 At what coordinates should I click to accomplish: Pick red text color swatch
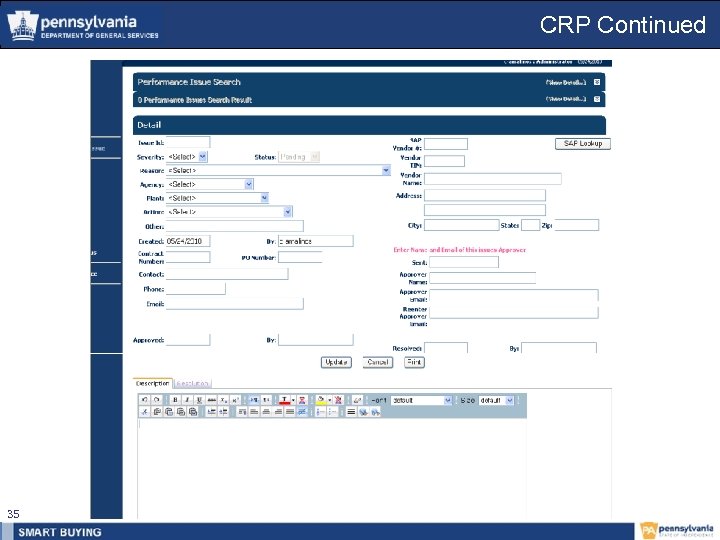284,400
